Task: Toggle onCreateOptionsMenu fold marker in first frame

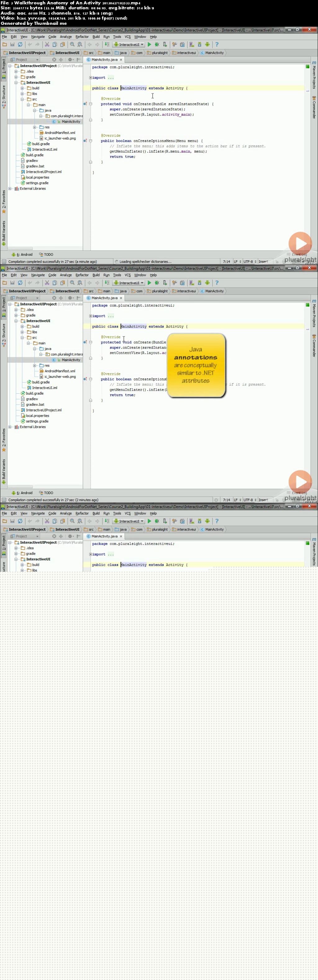Action: 91,141
